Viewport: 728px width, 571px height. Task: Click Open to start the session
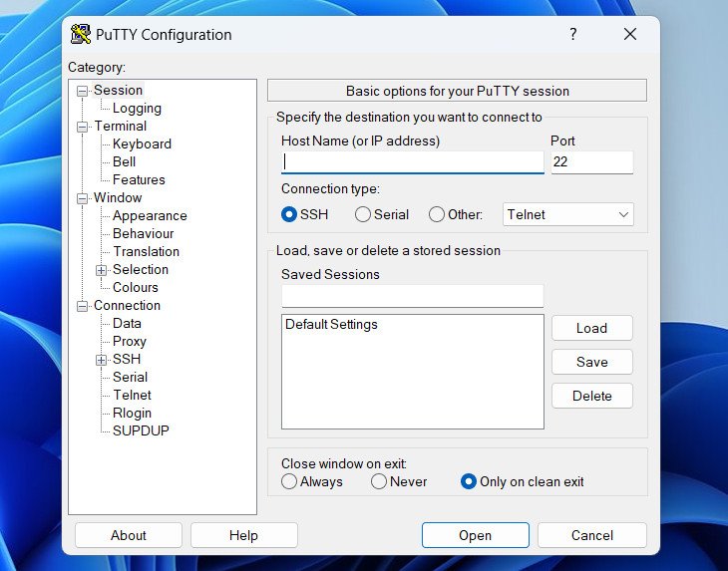[x=476, y=535]
